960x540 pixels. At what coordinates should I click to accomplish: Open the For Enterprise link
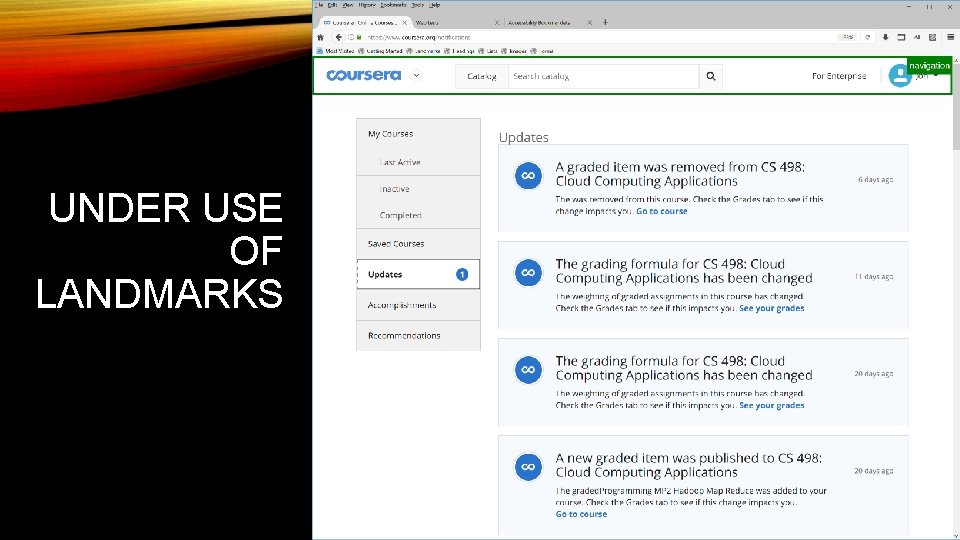[839, 76]
